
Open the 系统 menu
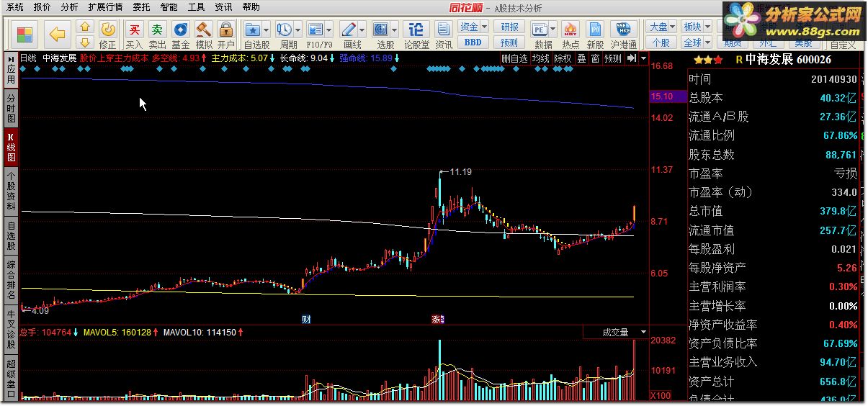14,7
